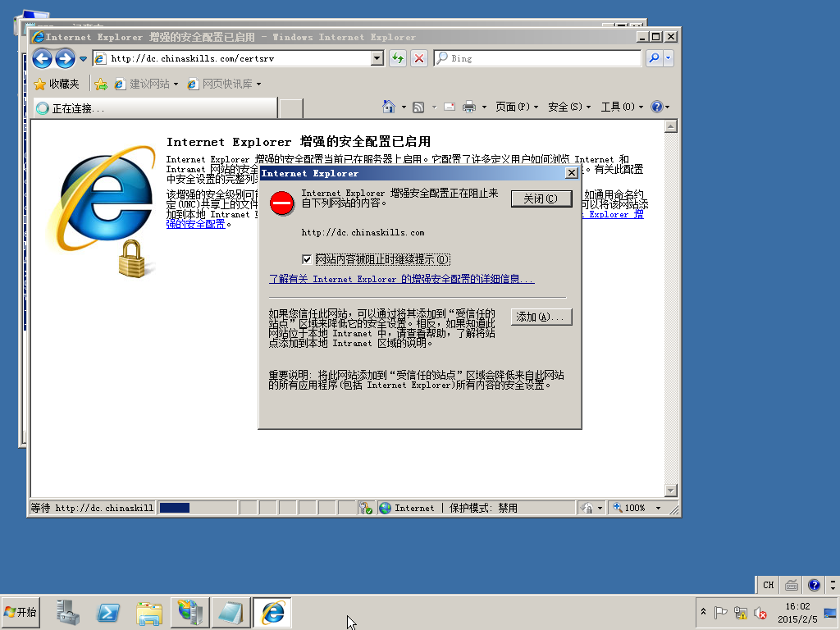Open the 页面(P) menu
The height and width of the screenshot is (630, 840).
[x=517, y=107]
